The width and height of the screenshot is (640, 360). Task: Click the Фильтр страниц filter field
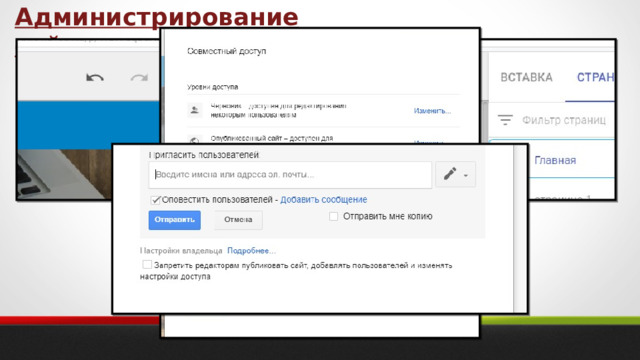(564, 120)
